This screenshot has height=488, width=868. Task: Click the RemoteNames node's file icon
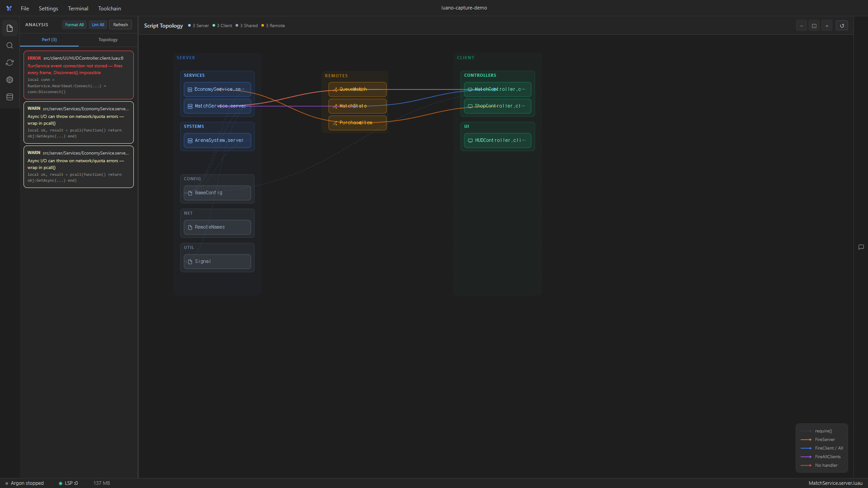(x=190, y=227)
